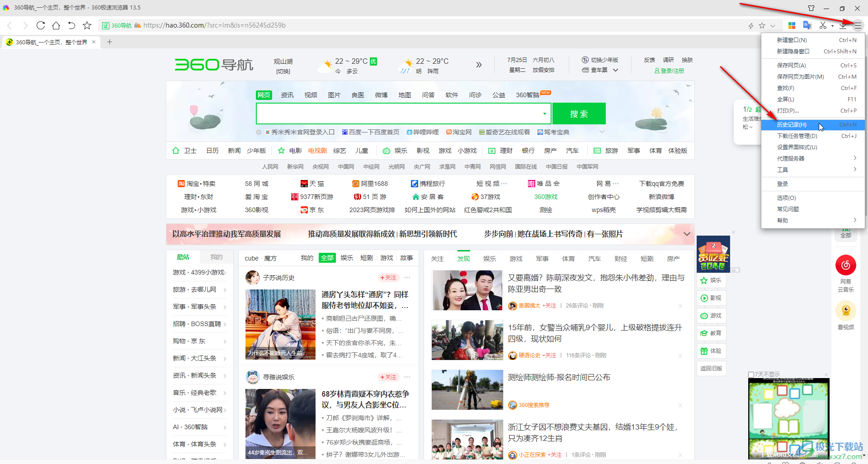Expand the news headline banner chevron

pyautogui.click(x=687, y=234)
